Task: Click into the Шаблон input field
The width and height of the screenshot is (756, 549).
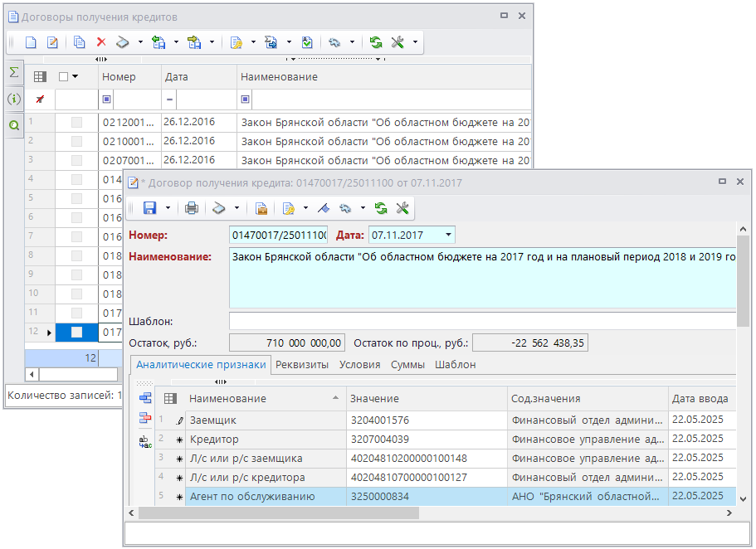Action: click(482, 321)
